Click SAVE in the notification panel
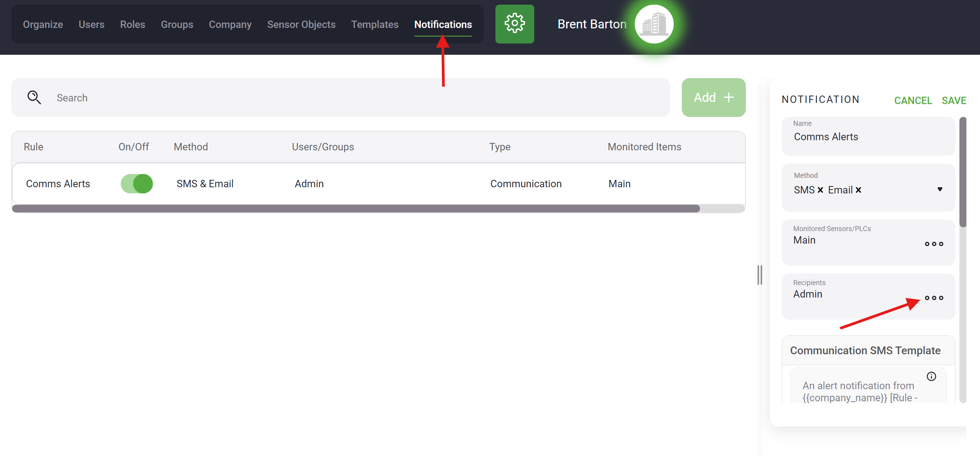 pos(954,101)
